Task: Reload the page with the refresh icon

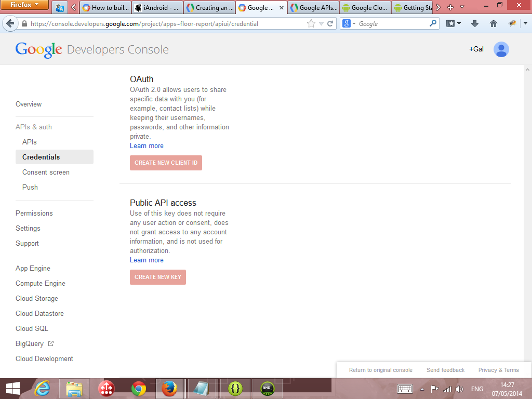Action: [x=330, y=24]
